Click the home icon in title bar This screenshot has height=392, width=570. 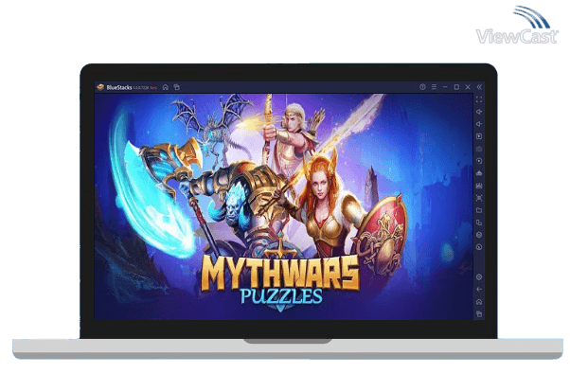point(166,87)
